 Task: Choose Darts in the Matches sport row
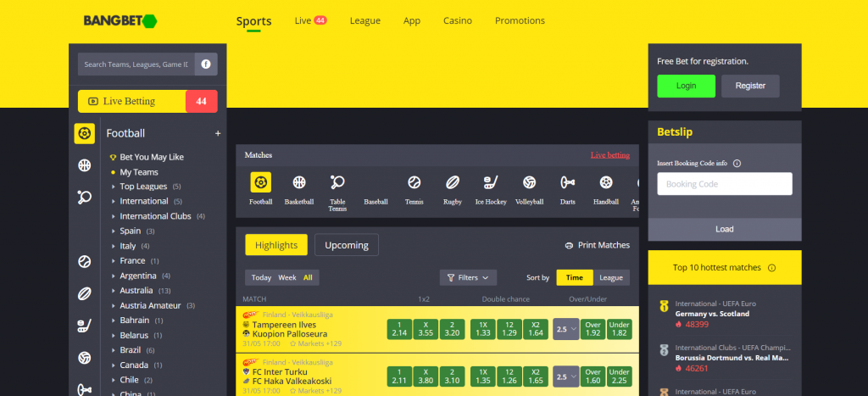tap(567, 189)
